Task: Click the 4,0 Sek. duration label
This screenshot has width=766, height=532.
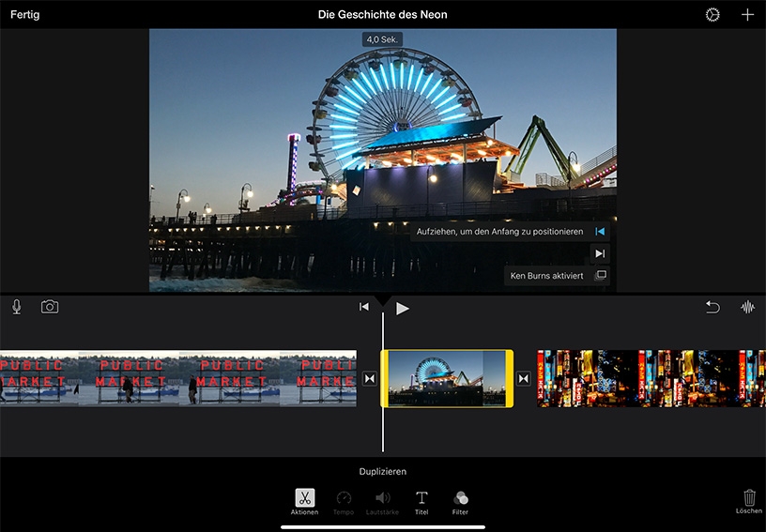Action: pyautogui.click(x=382, y=39)
